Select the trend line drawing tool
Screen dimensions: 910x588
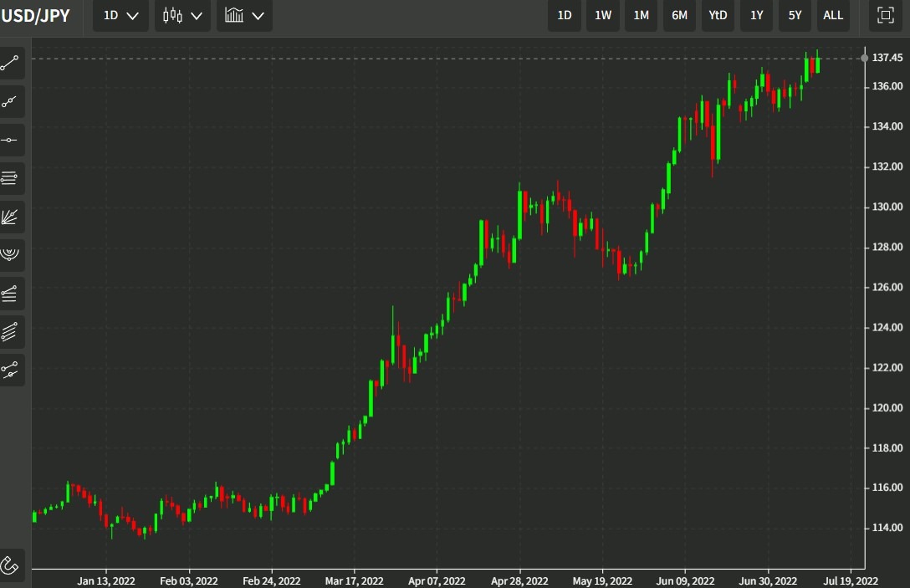(10, 64)
